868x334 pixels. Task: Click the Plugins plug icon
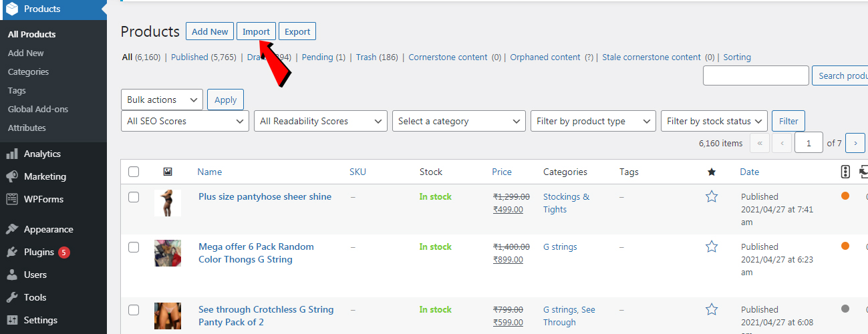(x=12, y=252)
